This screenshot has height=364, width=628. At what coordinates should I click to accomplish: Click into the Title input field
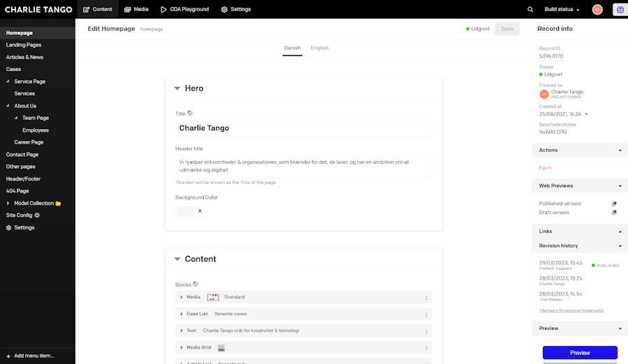pyautogui.click(x=304, y=128)
